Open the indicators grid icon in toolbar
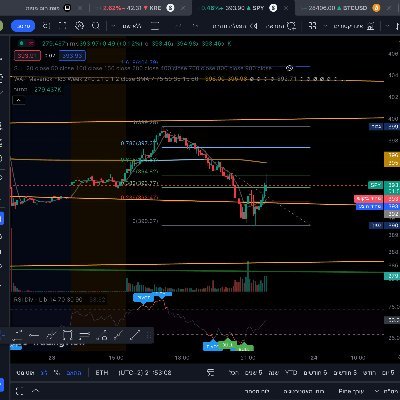400x400 pixels. pyautogui.click(x=312, y=26)
